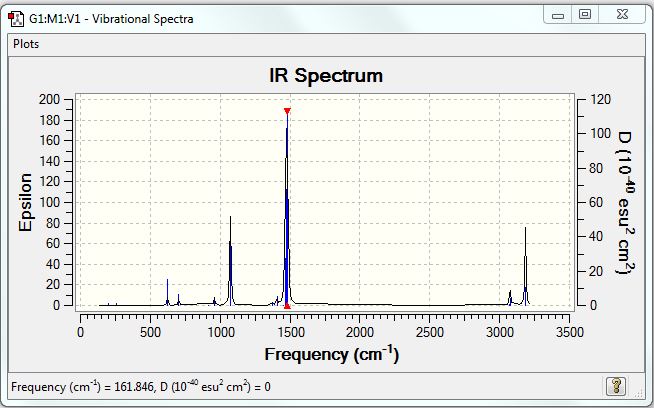Screen dimensions: 654x408
Task: Click the Epsilon axis label
Action: 25,202
